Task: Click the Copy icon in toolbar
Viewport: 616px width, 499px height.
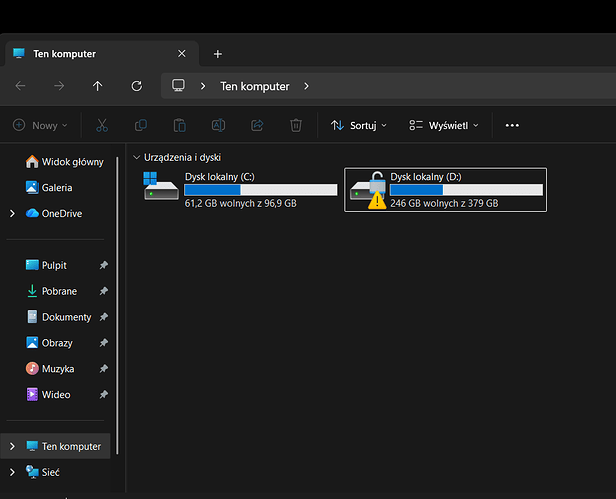Action: [140, 125]
